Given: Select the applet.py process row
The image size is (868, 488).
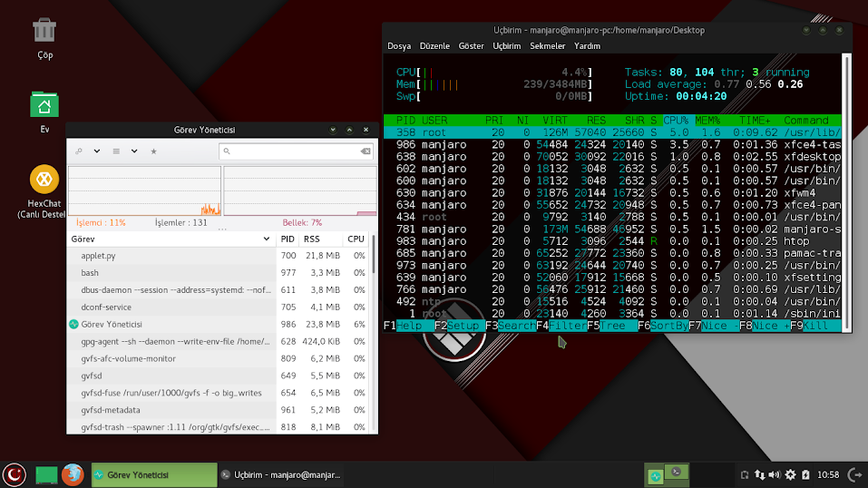Looking at the screenshot, I should tap(219, 256).
